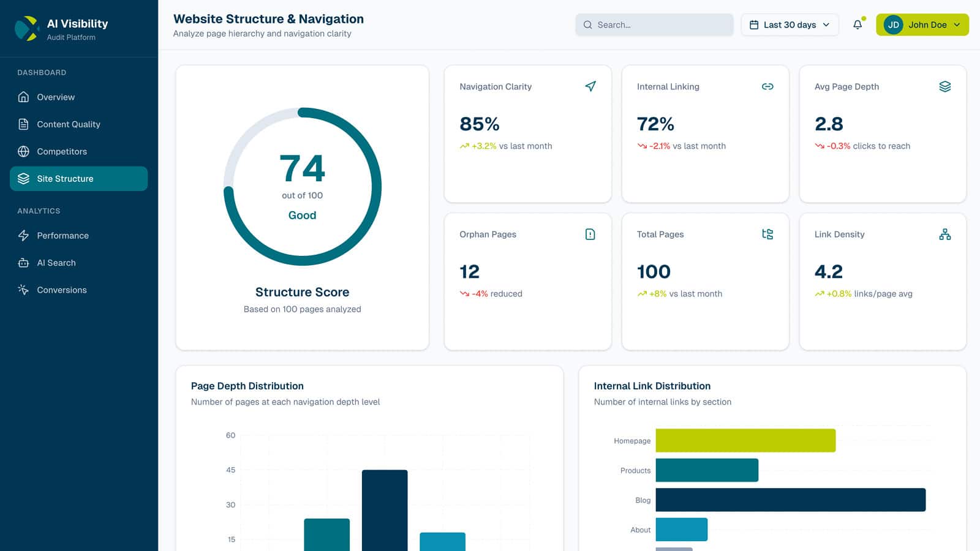980x551 pixels.
Task: Open the notification bell
Action: coord(856,25)
